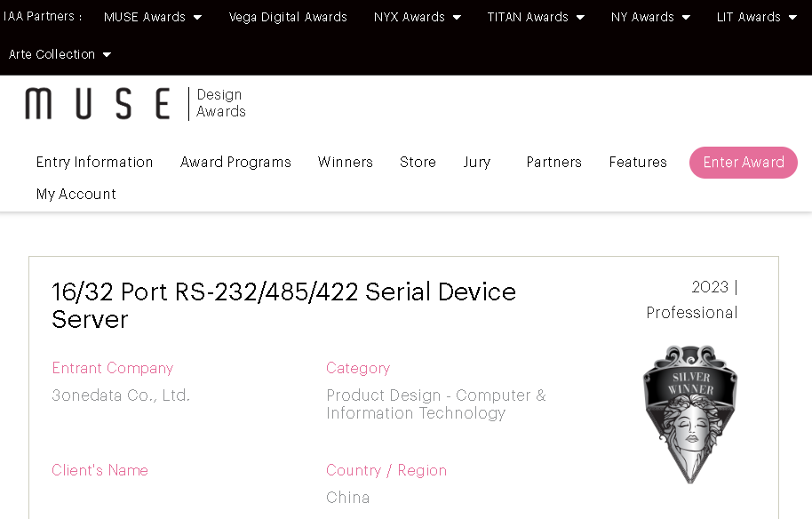
Task: Open Vega Digital Awards partner link
Action: tap(288, 17)
